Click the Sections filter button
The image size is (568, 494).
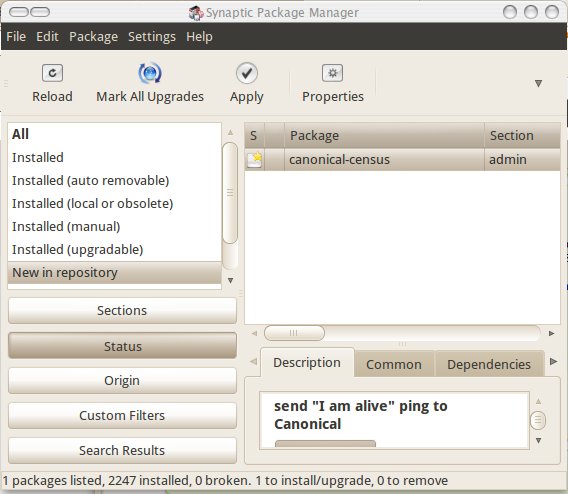(x=122, y=311)
